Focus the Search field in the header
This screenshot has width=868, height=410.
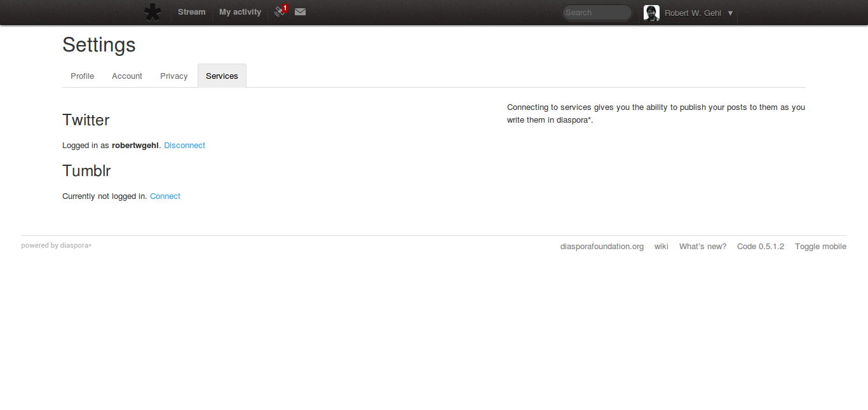pyautogui.click(x=597, y=13)
